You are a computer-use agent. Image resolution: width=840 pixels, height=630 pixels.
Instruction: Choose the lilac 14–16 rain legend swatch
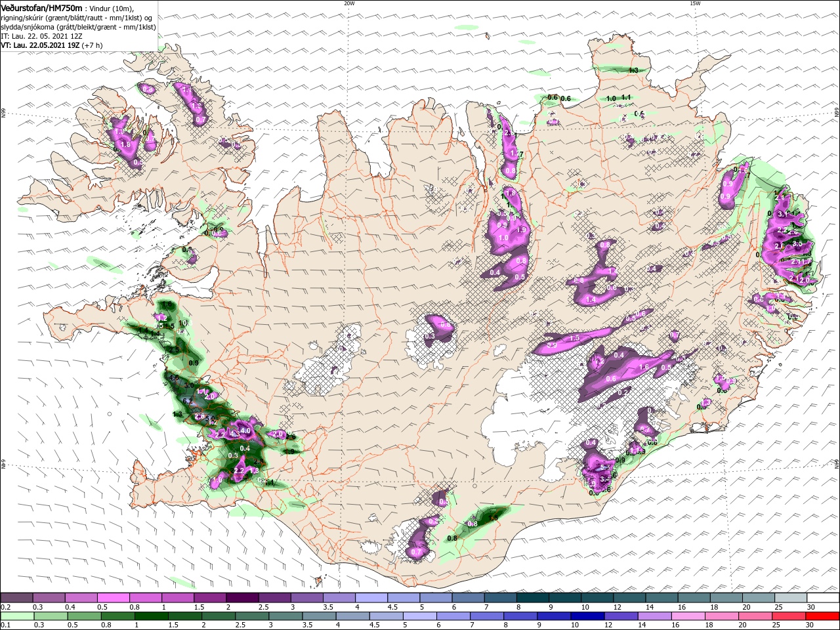[654, 616]
